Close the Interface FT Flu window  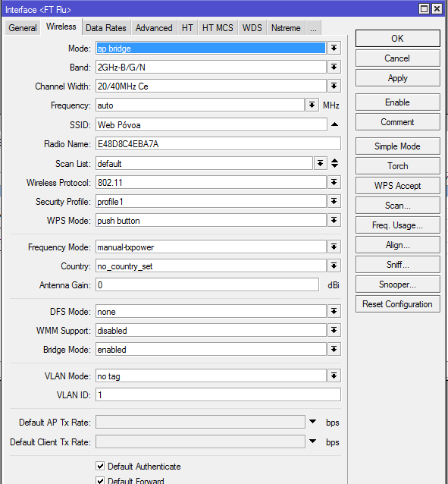click(x=437, y=8)
